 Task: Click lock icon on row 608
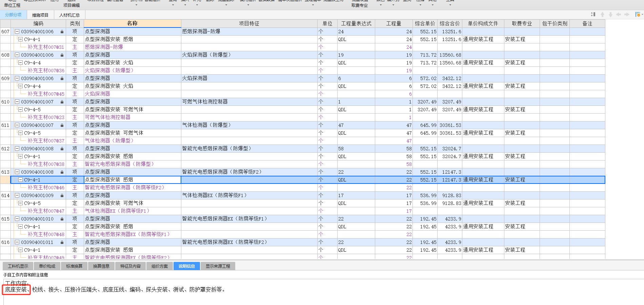coord(62,55)
